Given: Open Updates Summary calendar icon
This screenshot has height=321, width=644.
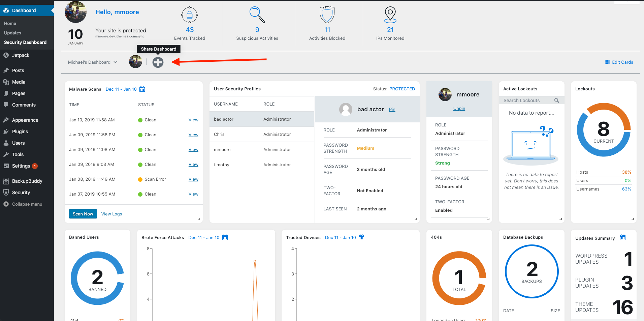Looking at the screenshot, I should click(x=623, y=238).
